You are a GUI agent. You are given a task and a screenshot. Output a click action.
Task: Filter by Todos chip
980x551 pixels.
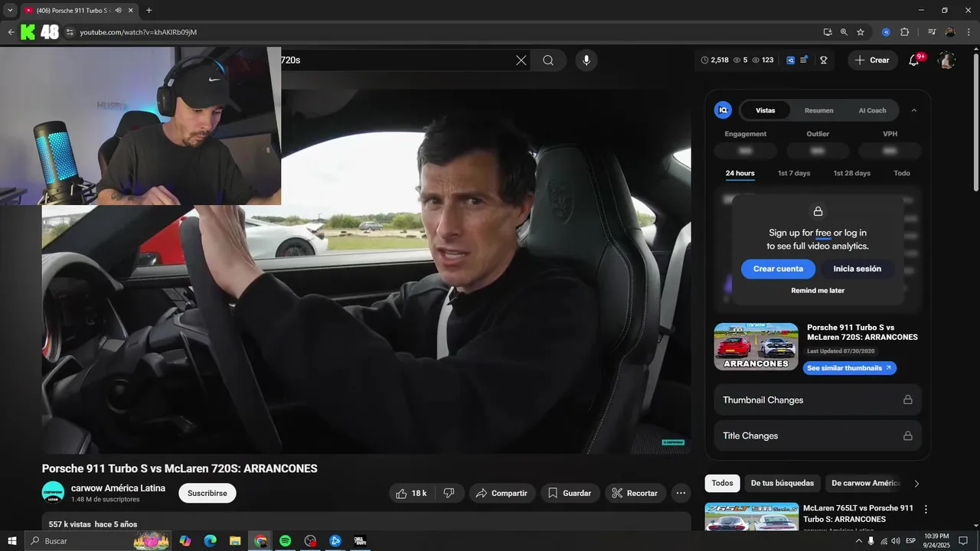[x=722, y=484]
